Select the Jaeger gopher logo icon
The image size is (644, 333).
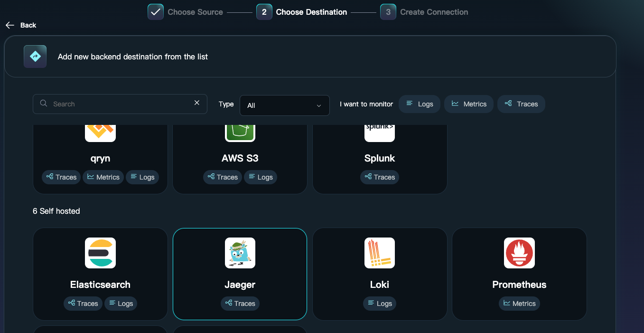pyautogui.click(x=240, y=253)
